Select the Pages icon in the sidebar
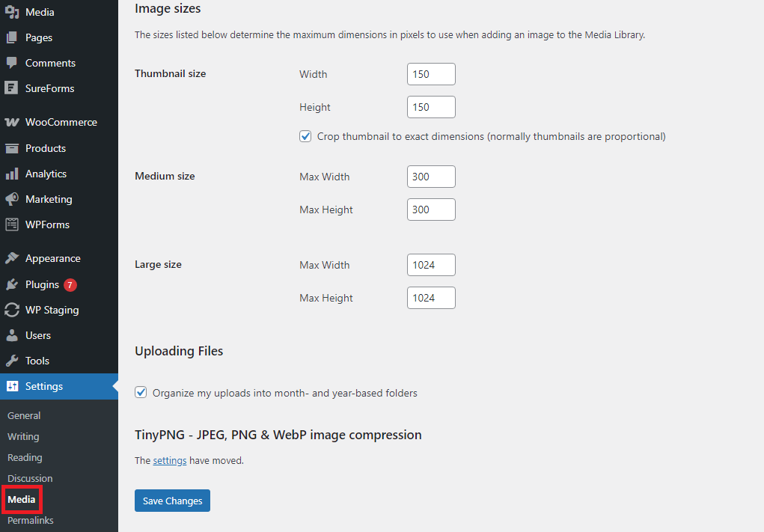Viewport: 764px width, 532px height. pyautogui.click(x=13, y=37)
